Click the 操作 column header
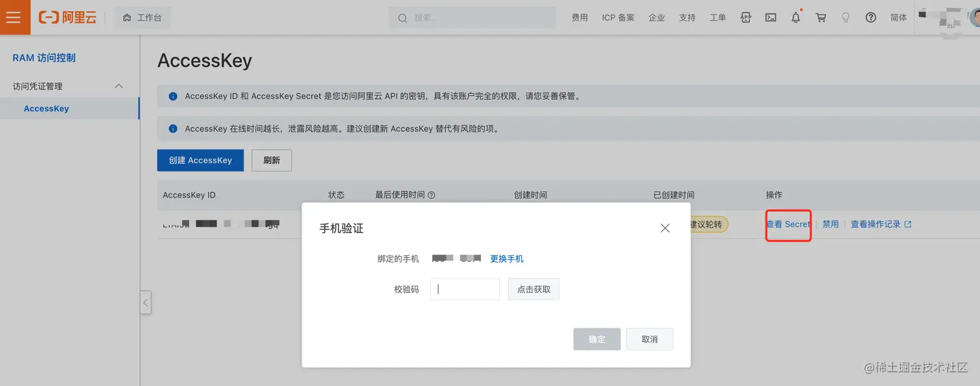 point(774,195)
